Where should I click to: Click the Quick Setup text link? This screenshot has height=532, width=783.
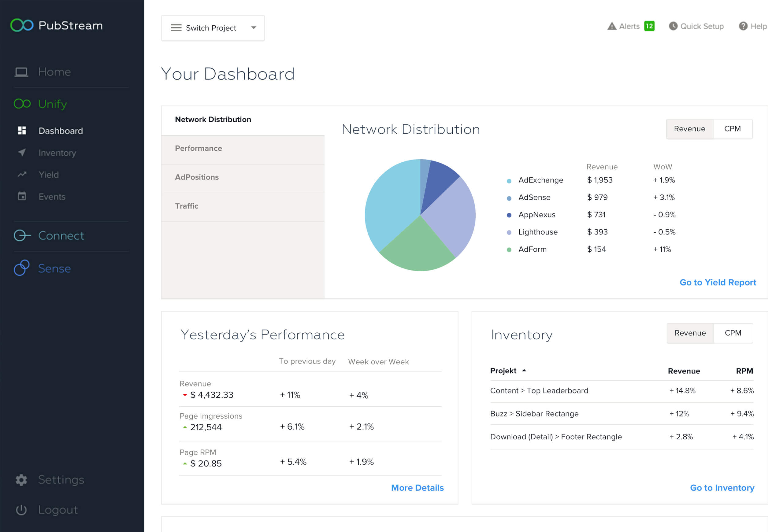(x=702, y=26)
